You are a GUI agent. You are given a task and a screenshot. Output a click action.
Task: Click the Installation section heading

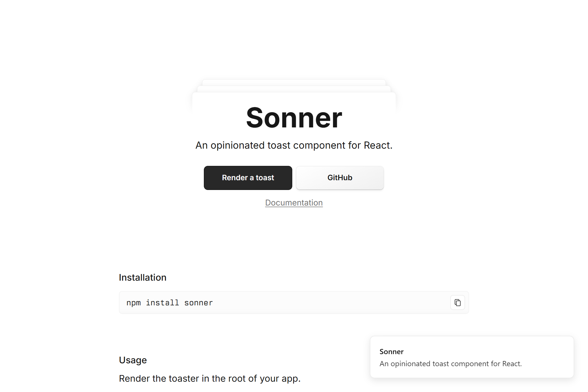[x=142, y=277]
